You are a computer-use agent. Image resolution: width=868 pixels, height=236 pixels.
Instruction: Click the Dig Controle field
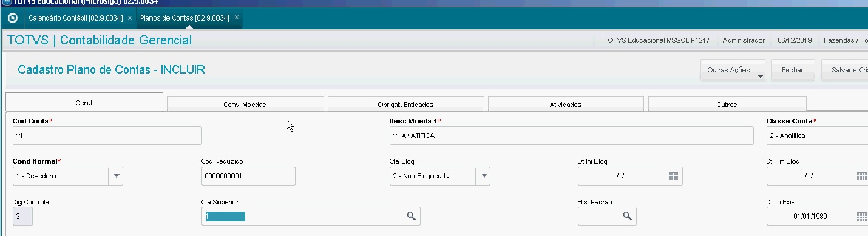[x=22, y=217]
